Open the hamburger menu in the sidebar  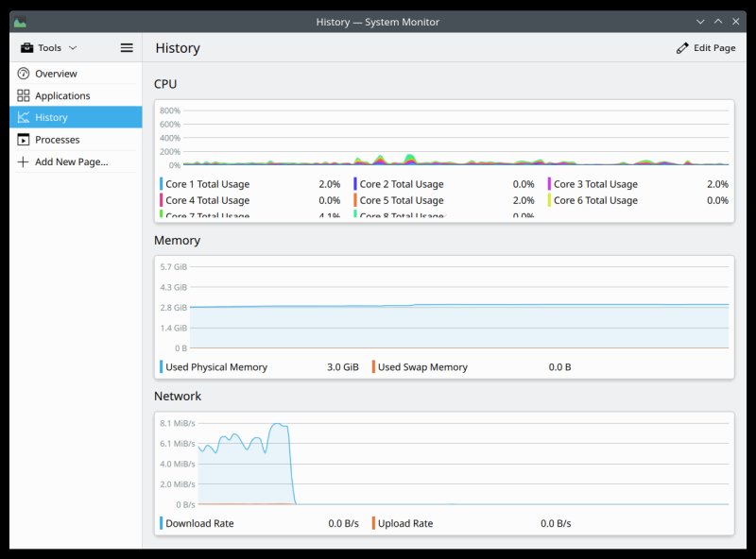[x=126, y=47]
